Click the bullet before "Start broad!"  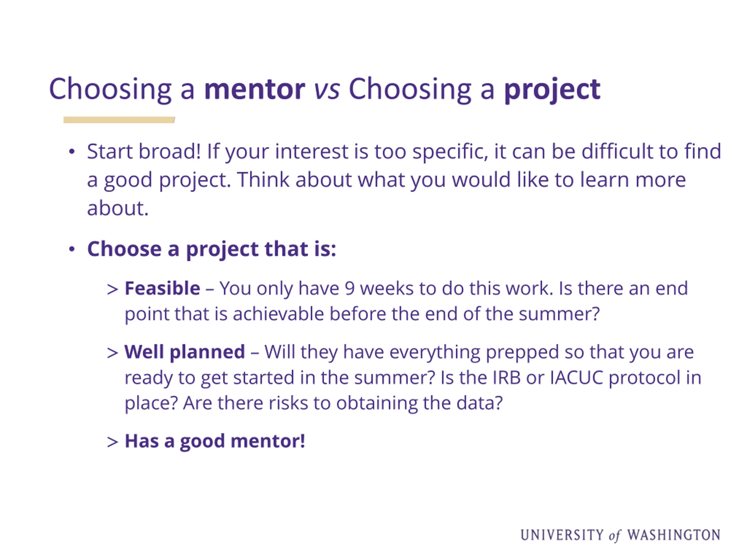(71, 152)
